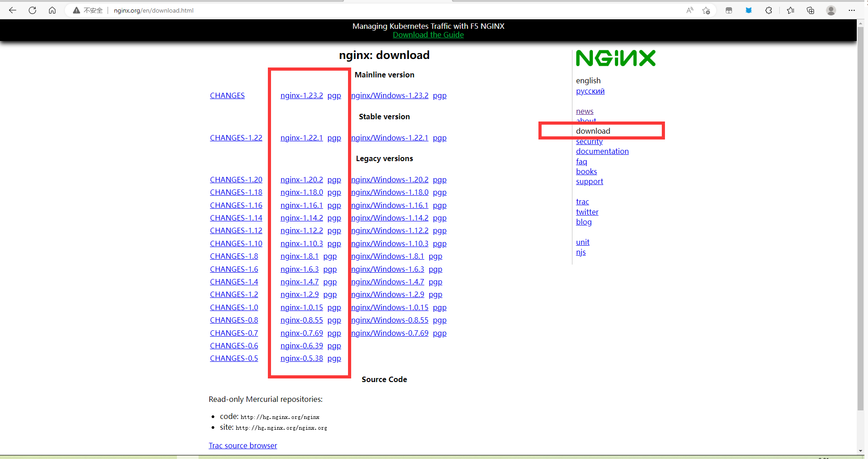Screen dimensions: 868x459
Task: Open pgp signature for nginx-0.5.38
Action: tap(334, 358)
